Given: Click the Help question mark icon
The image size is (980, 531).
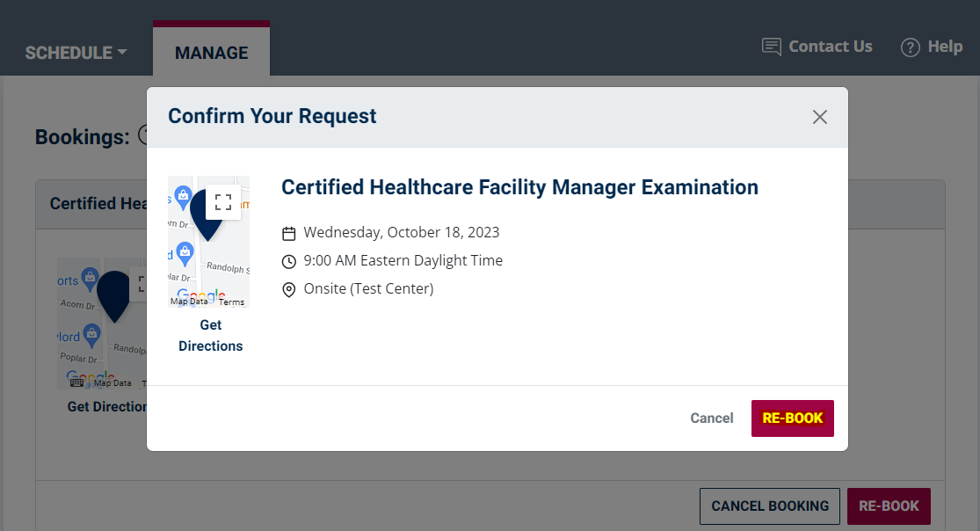Looking at the screenshot, I should pyautogui.click(x=910, y=47).
